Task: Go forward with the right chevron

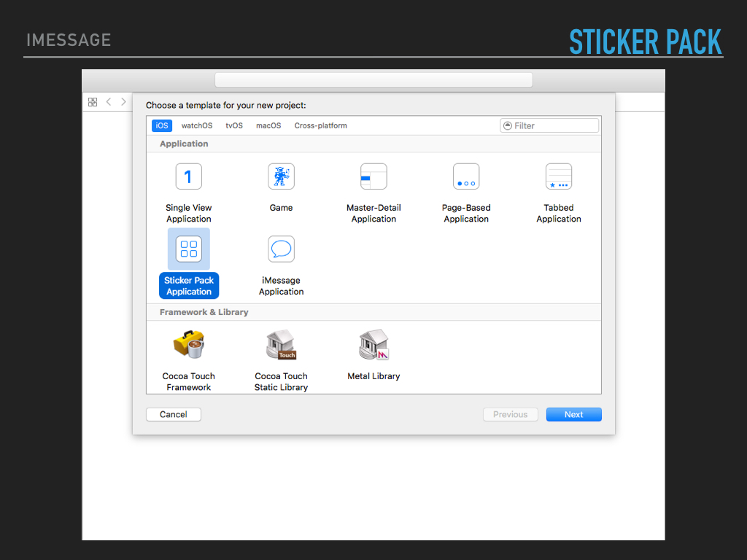Action: coord(123,102)
